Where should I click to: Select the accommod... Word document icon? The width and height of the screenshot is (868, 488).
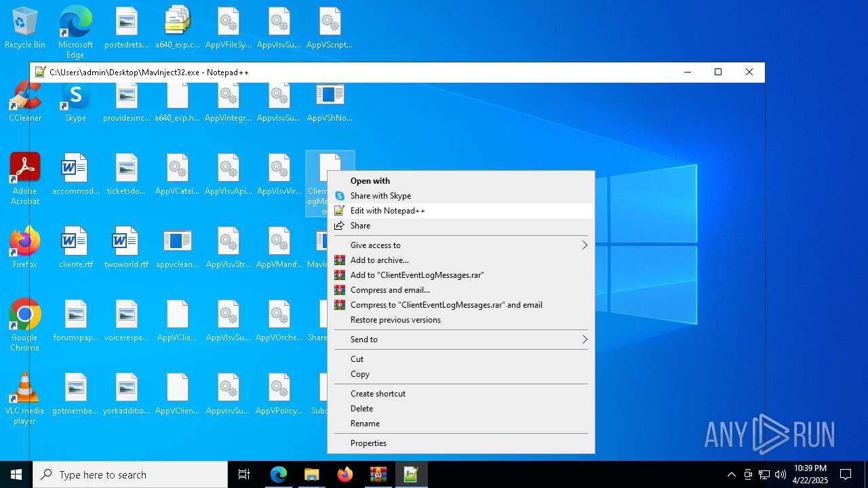click(75, 175)
